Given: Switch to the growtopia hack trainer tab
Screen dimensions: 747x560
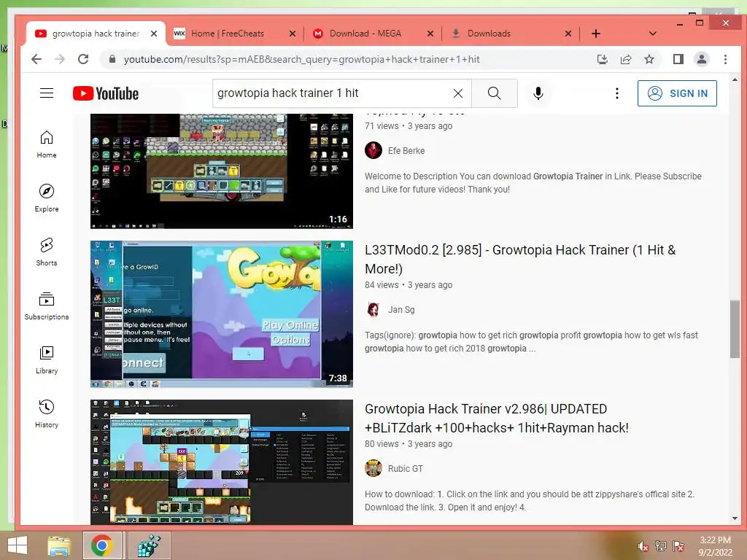Looking at the screenshot, I should (x=96, y=34).
